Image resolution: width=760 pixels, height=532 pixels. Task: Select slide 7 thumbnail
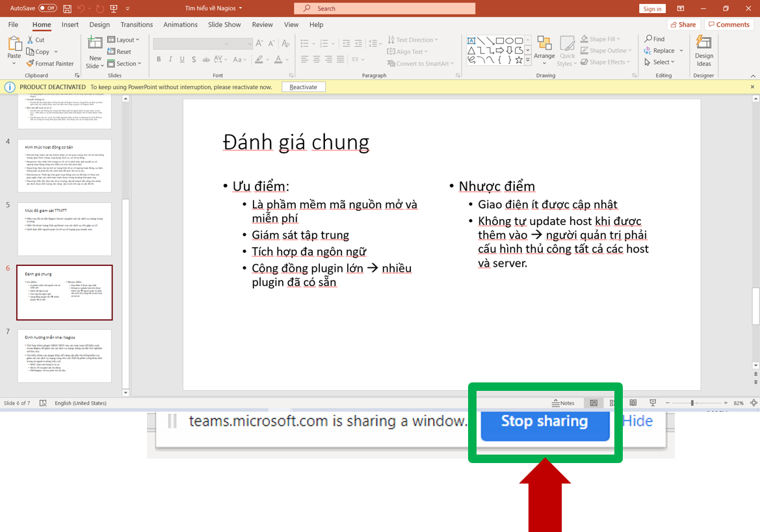pos(64,356)
